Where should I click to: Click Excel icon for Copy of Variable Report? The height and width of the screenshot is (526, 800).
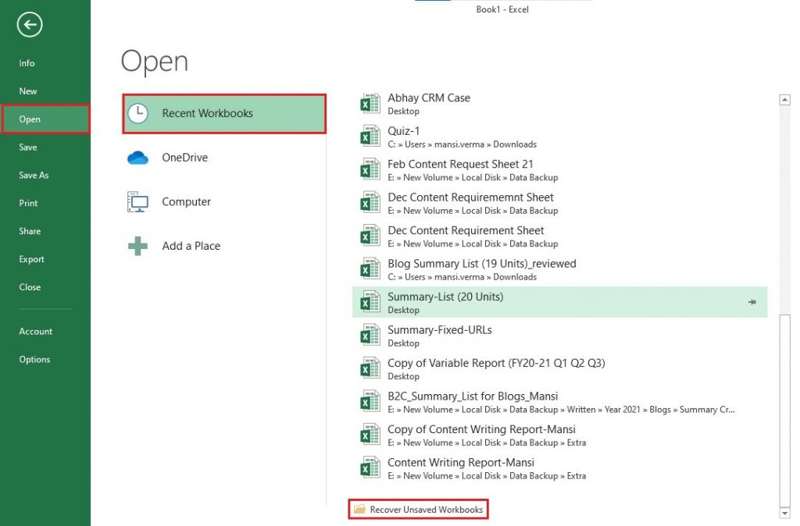point(370,369)
